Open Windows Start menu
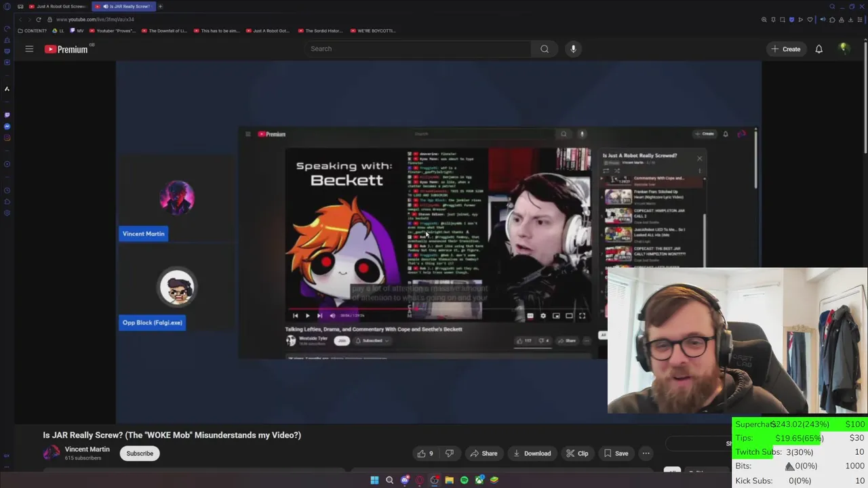 374,480
